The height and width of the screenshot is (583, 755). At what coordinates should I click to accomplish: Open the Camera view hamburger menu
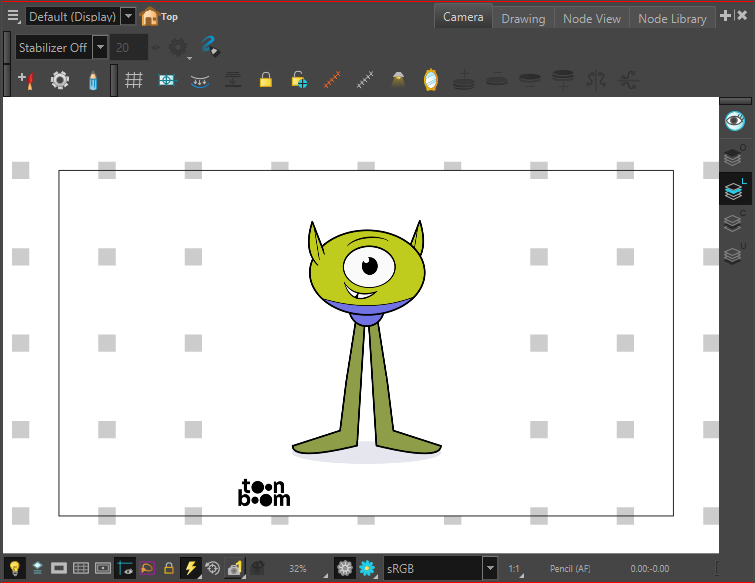(x=13, y=16)
